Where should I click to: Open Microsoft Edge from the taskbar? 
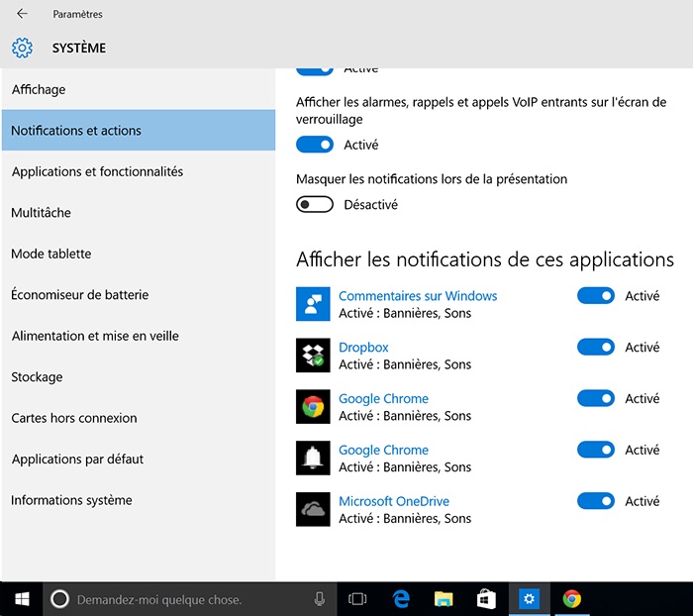(x=401, y=598)
